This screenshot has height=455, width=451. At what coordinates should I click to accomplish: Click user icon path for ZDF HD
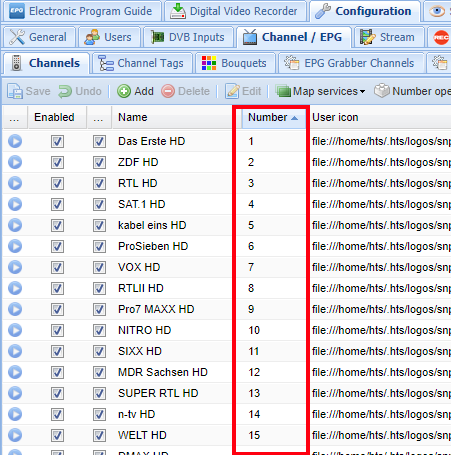(380, 162)
